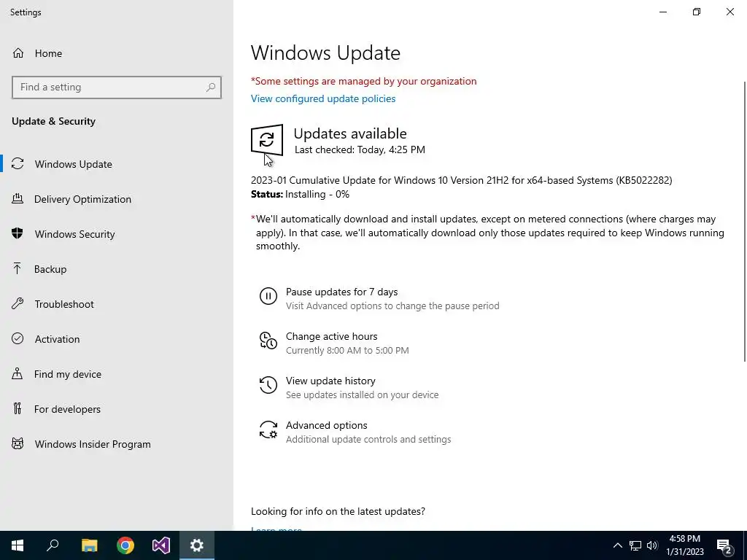
Task: Open the volume speaker tray icon
Action: [652, 545]
